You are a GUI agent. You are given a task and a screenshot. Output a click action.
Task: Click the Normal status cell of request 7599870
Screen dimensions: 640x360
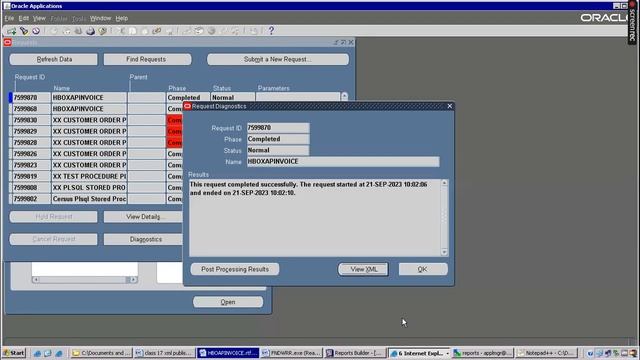point(232,98)
